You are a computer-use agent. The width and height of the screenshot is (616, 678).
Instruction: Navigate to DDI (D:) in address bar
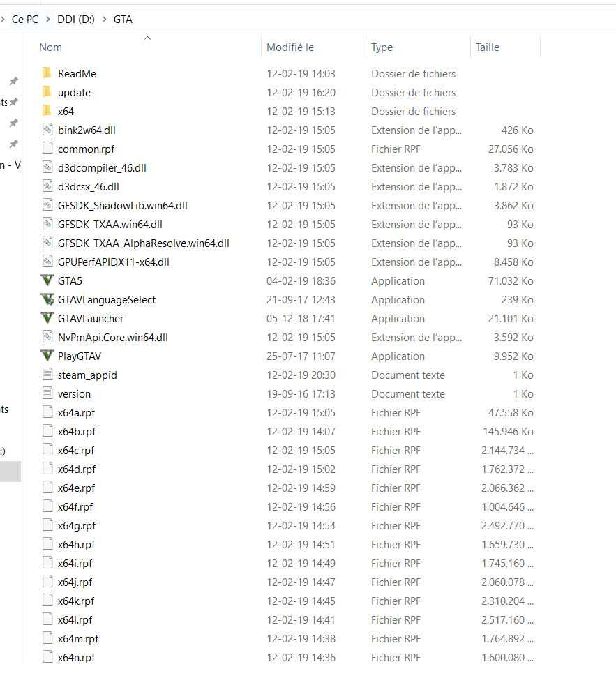click(x=76, y=20)
